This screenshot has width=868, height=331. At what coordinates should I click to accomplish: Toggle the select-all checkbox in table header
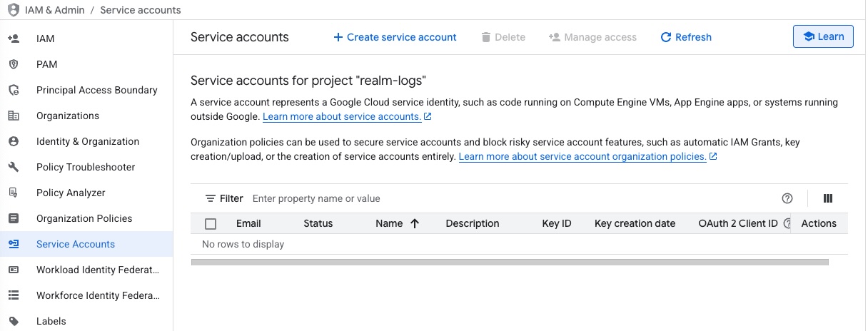[211, 224]
